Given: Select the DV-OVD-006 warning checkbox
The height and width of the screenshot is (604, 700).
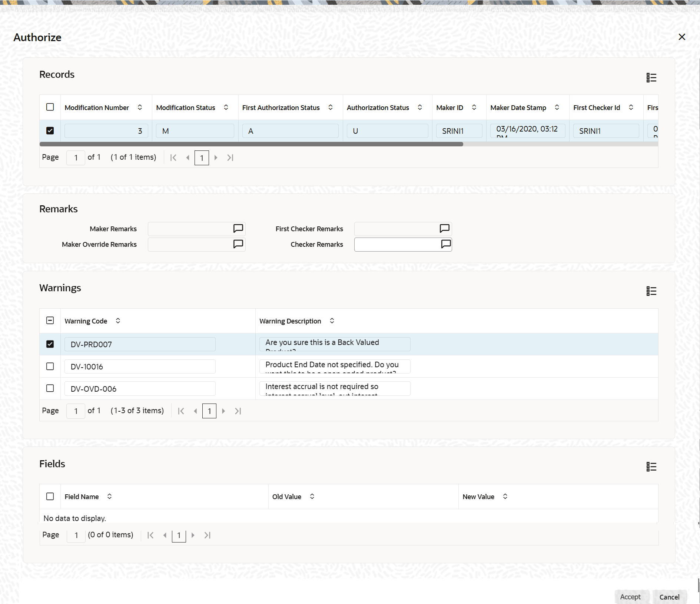Looking at the screenshot, I should [50, 388].
